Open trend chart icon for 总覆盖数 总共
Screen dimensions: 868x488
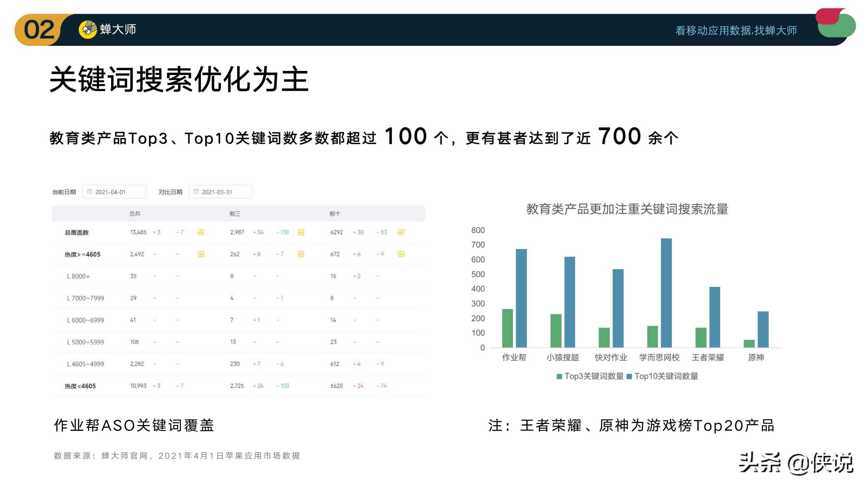[201, 232]
